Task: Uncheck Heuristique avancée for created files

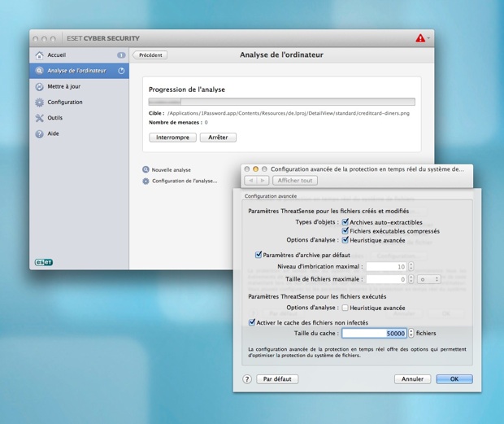Action: click(x=345, y=240)
